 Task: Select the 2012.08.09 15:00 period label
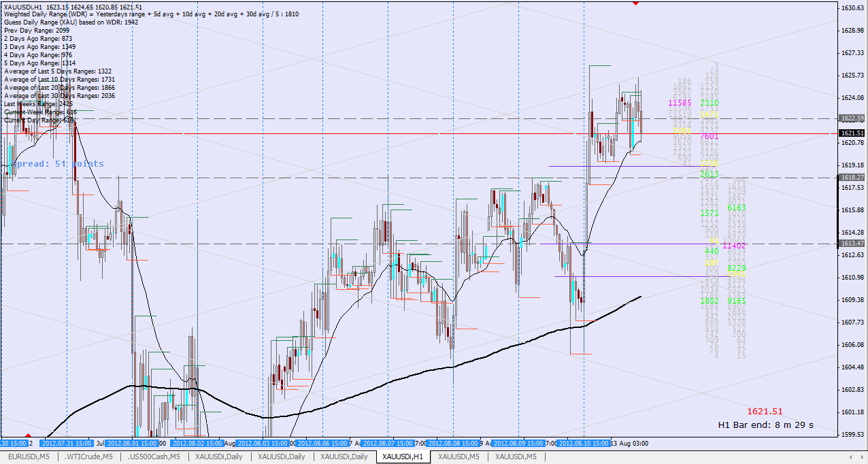[519, 443]
